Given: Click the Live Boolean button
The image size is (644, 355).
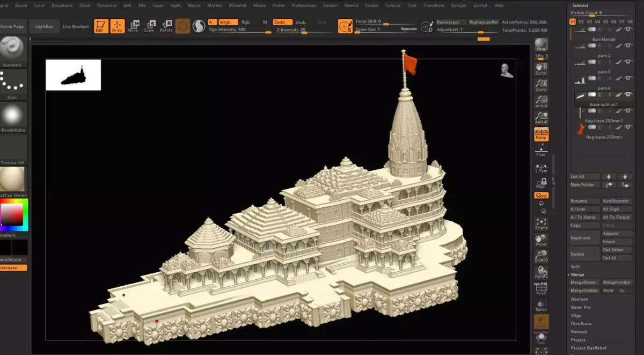Looking at the screenshot, I should 76,26.
